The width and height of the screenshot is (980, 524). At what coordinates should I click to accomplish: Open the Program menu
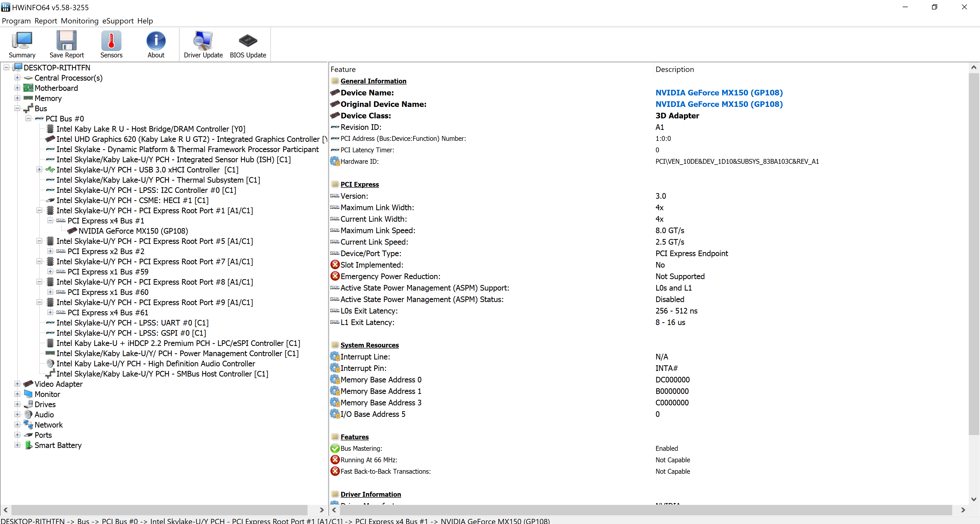click(16, 21)
